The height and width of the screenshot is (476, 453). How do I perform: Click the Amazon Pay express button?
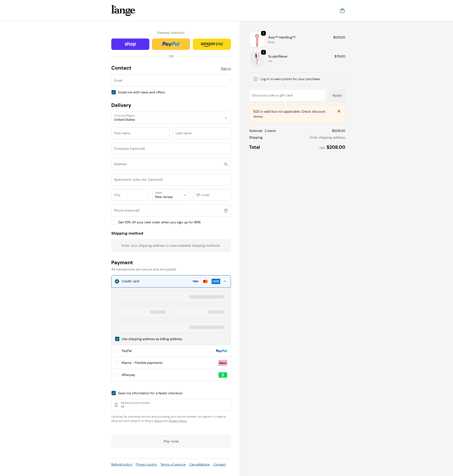pyautogui.click(x=212, y=44)
